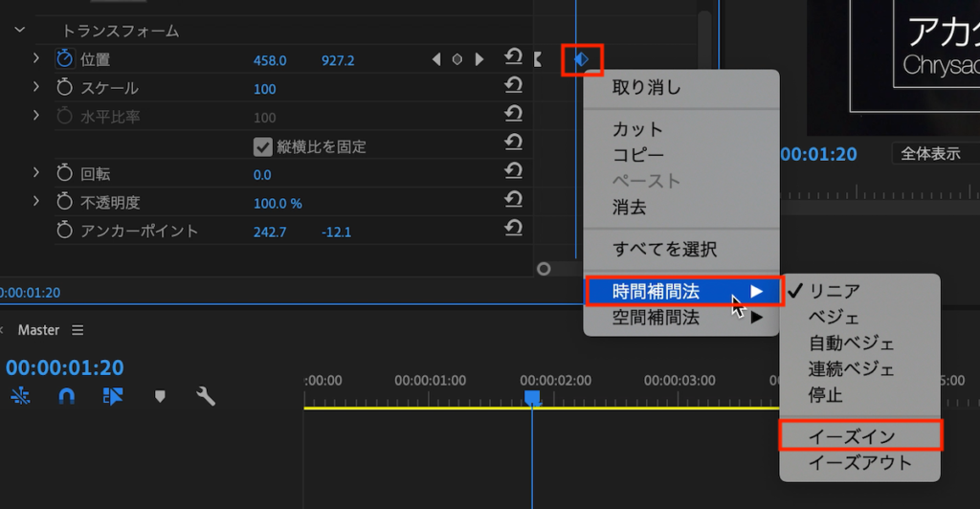Reset the アンカーポイント parameter
This screenshot has width=980, height=509.
513,229
